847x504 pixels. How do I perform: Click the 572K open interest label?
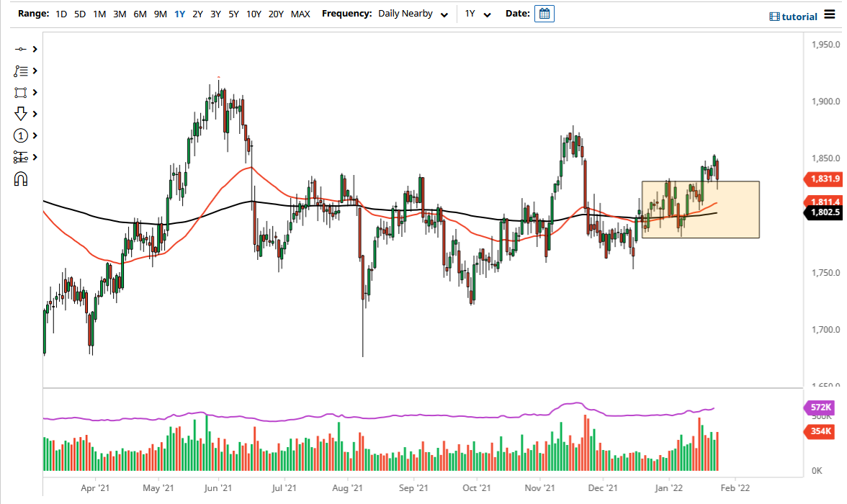click(820, 408)
